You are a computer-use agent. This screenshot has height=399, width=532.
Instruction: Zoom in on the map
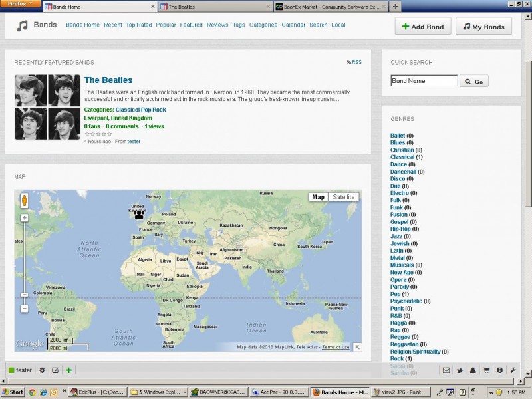click(24, 218)
